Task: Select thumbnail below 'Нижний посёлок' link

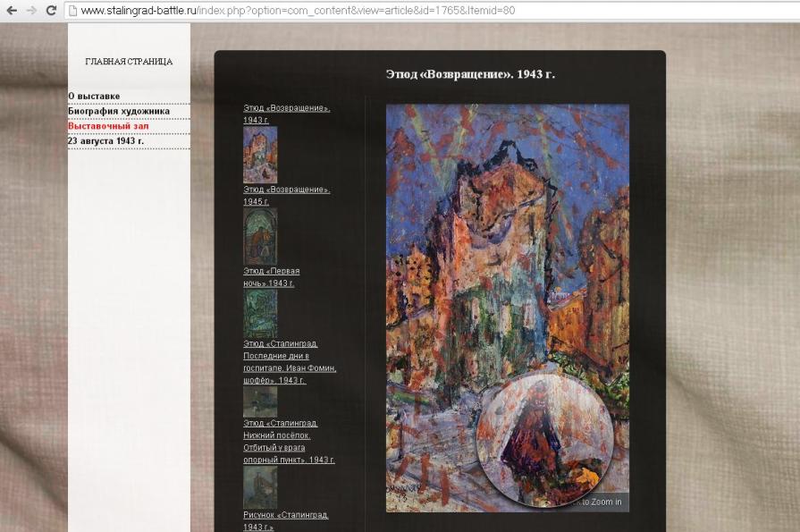Action: coord(260,487)
